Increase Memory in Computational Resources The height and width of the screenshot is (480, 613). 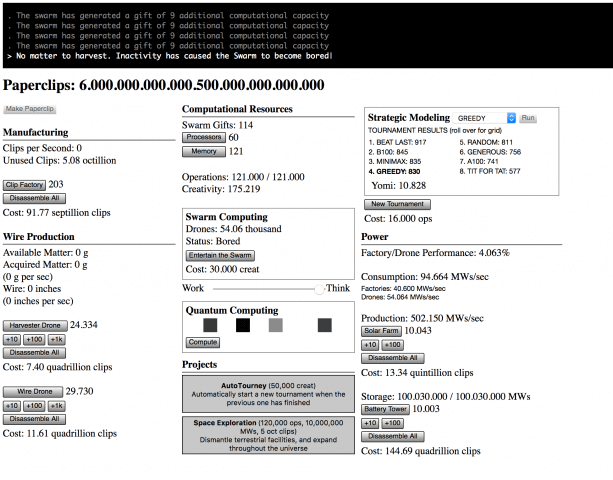(203, 152)
